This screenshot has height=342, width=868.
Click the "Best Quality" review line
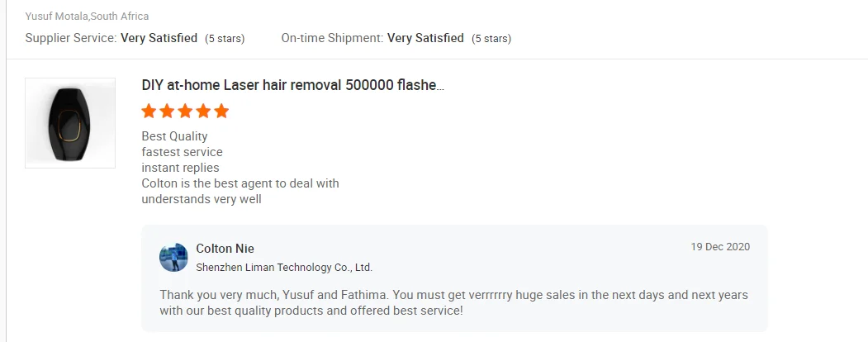pyautogui.click(x=174, y=136)
